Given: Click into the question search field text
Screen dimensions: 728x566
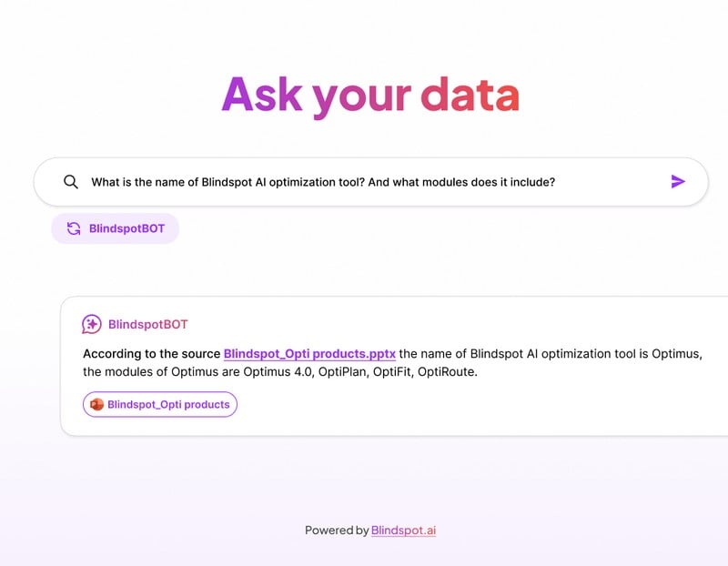Looking at the screenshot, I should (323, 182).
